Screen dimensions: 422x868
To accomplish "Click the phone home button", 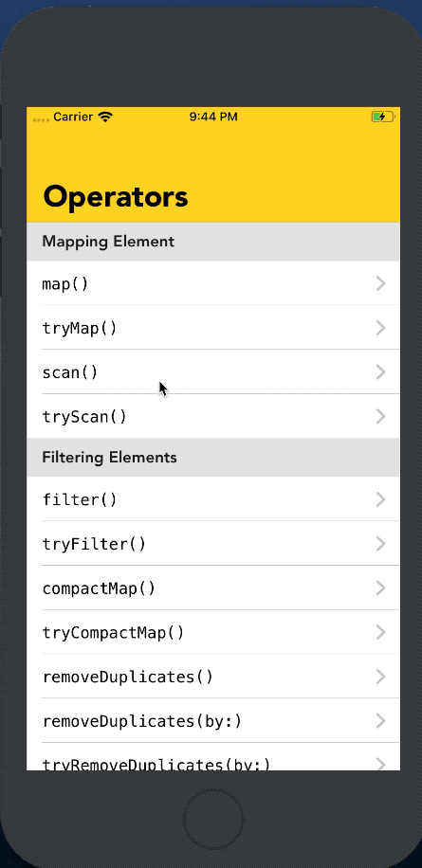I will pyautogui.click(x=213, y=819).
